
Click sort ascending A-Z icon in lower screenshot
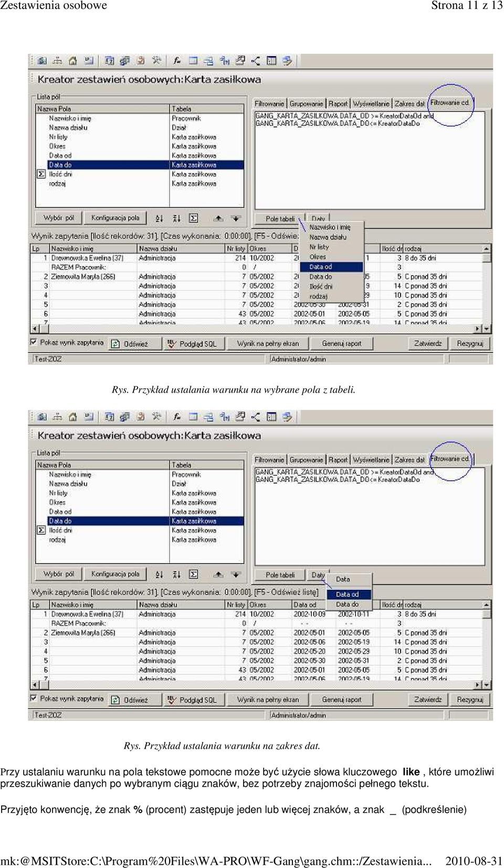(x=160, y=574)
